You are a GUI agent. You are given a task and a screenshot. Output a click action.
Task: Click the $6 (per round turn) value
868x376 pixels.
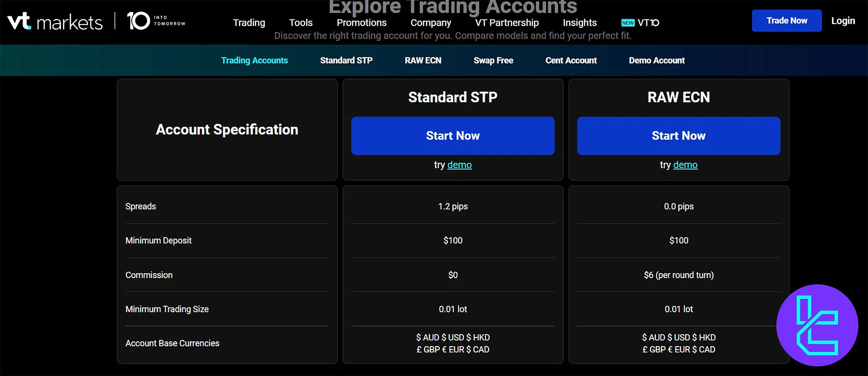[678, 275]
